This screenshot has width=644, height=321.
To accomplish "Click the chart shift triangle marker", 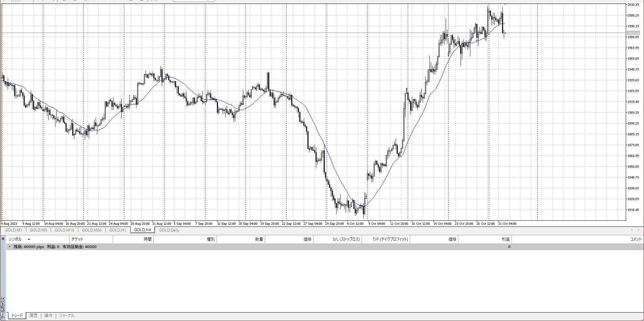I will (505, 4).
